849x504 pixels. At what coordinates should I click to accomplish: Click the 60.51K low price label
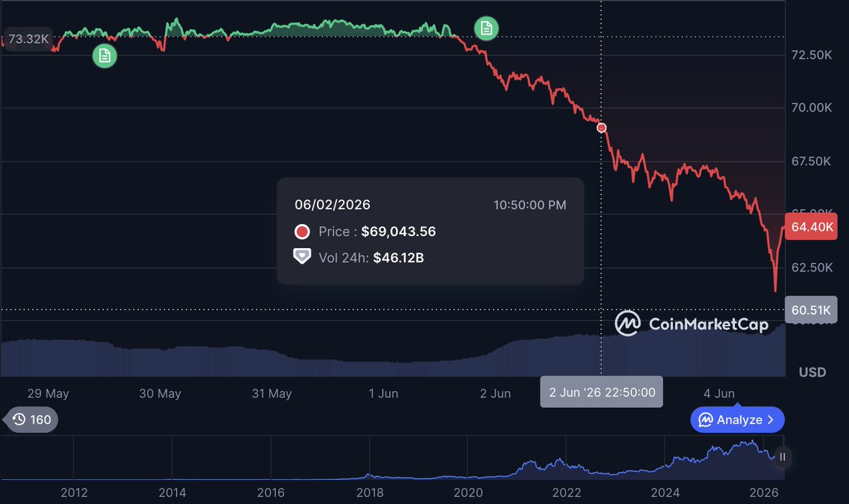[812, 310]
